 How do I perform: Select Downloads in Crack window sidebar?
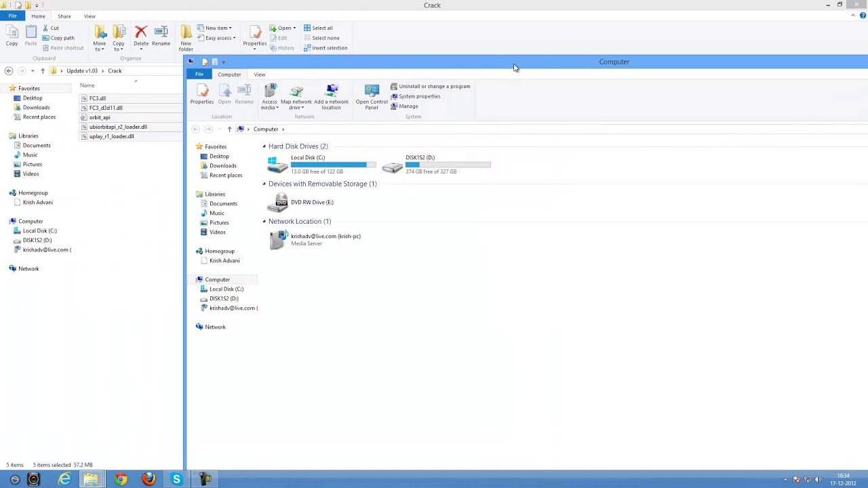pos(36,107)
